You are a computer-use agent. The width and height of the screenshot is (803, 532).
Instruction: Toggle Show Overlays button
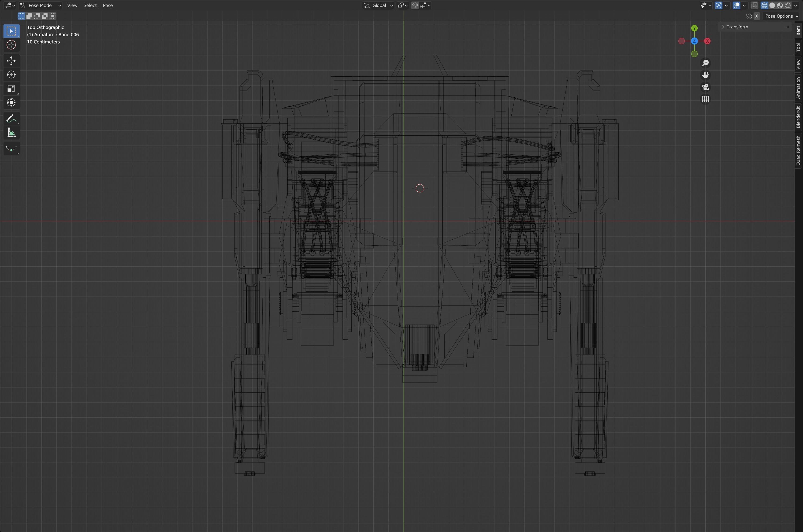[x=737, y=5]
